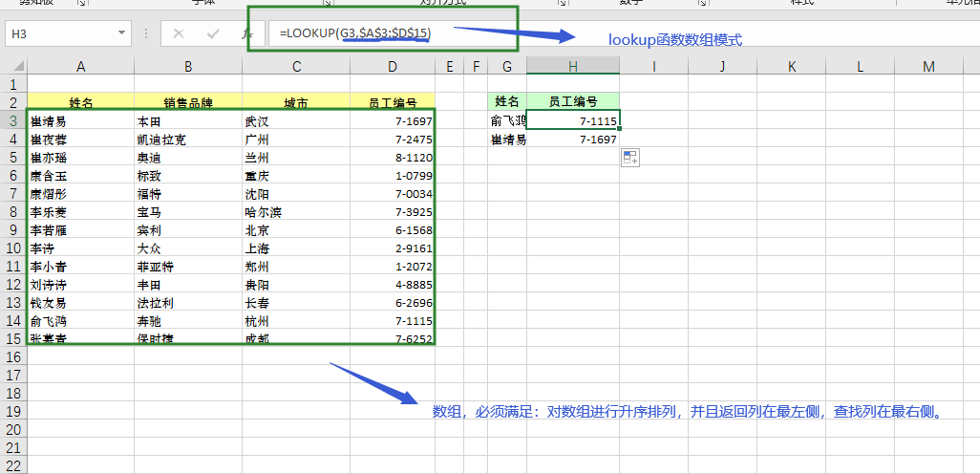Image resolution: width=980 pixels, height=474 pixels.
Task: Click cell containing 法拉利
Action: [x=188, y=303]
